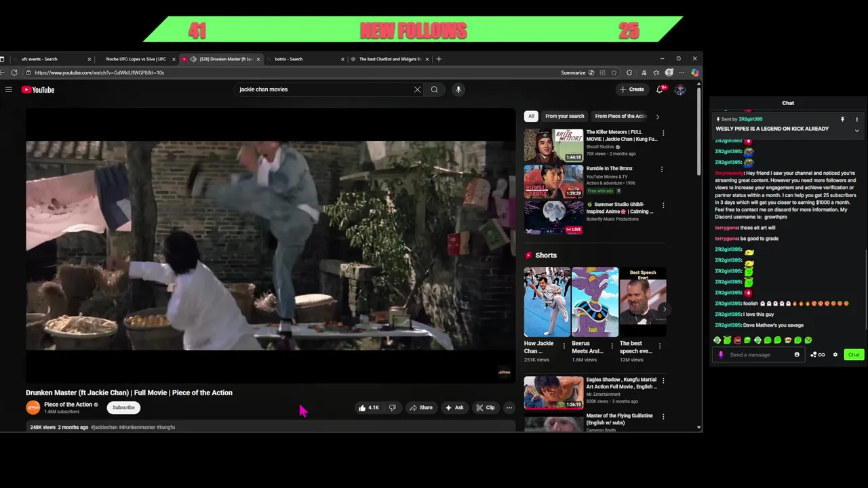Open options for The best speech short
Viewport: 868px width, 488px height.
[x=660, y=346]
